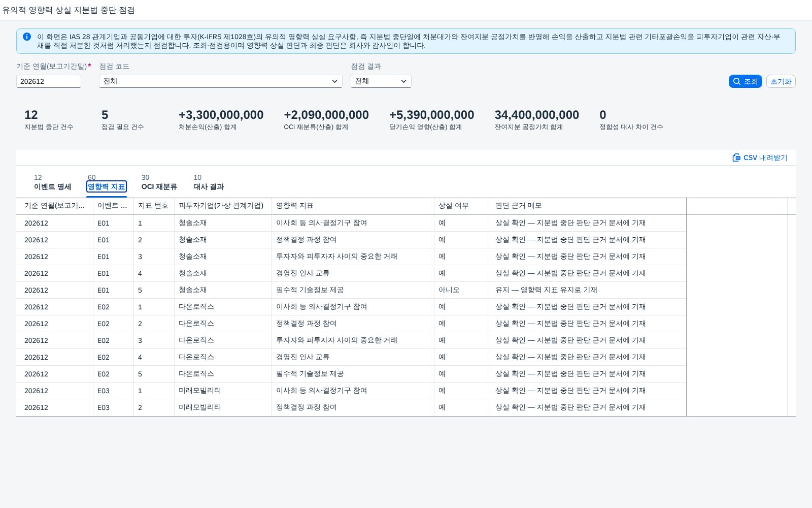This screenshot has height=508, width=812.
Task: Click 미래모빌리티 in E03 indicator 1 row
Action: (200, 391)
